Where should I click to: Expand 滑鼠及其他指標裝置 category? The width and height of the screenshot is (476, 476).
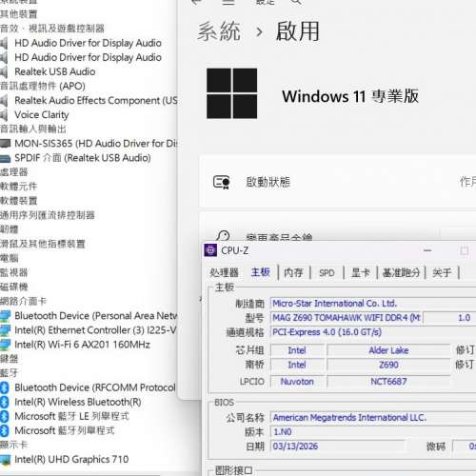pos(43,244)
